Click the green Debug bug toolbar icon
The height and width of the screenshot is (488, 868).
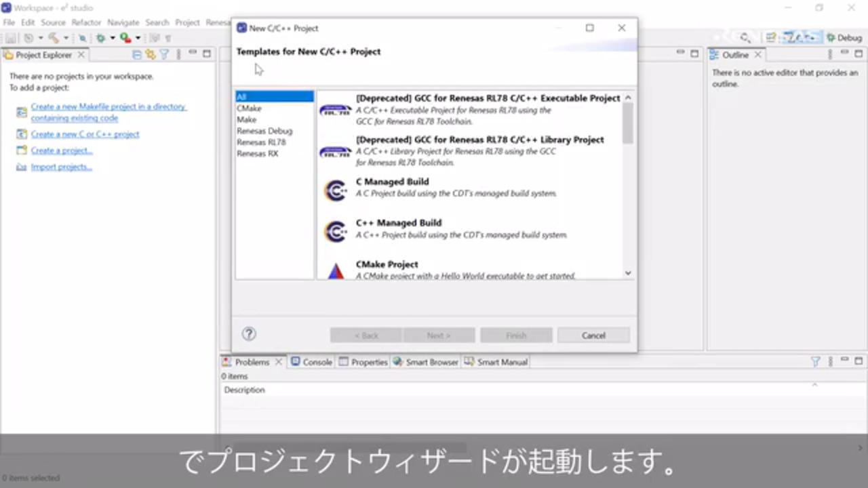click(100, 38)
